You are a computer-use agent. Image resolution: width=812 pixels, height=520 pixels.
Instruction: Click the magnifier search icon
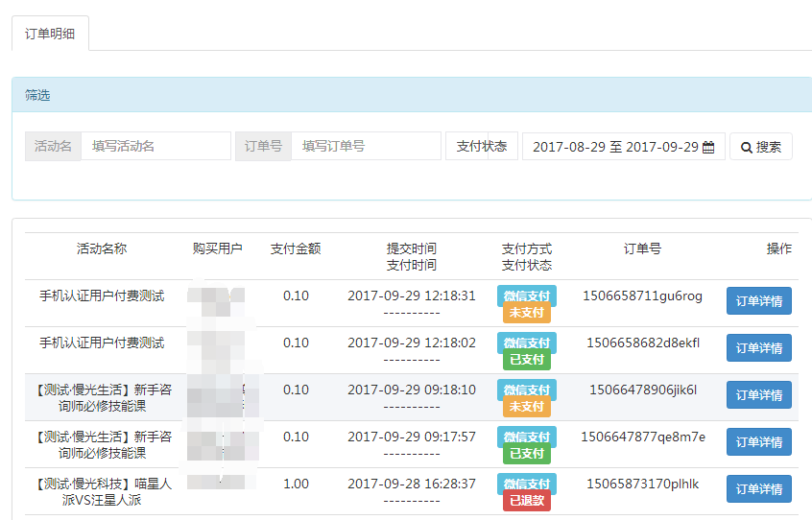(x=745, y=147)
